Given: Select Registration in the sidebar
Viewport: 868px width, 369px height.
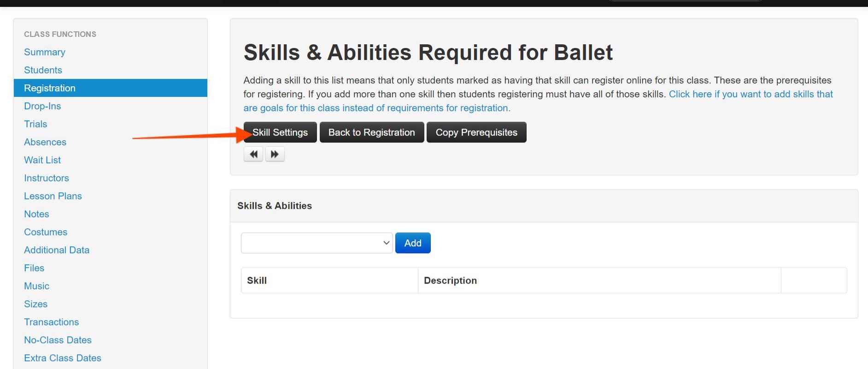Looking at the screenshot, I should (50, 88).
